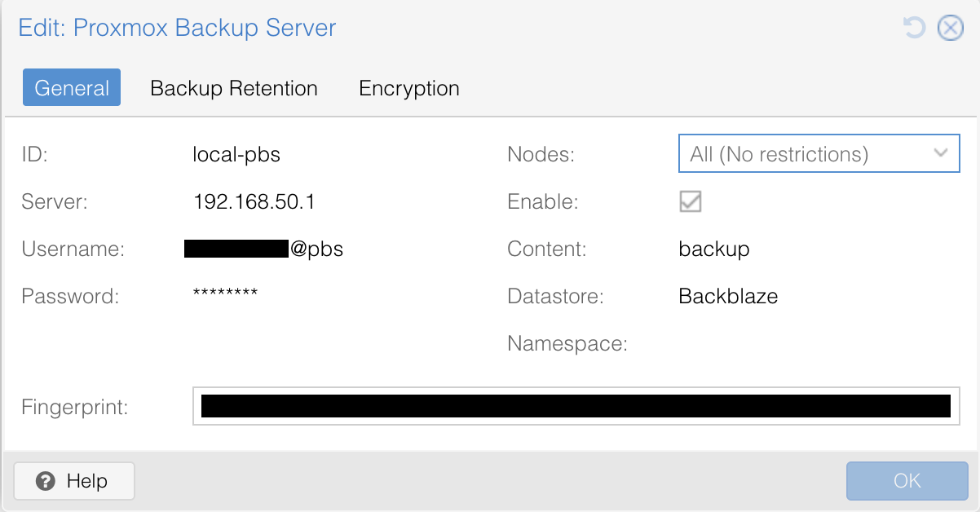Click the Help button
Screen dimensions: 980x512
(73, 481)
